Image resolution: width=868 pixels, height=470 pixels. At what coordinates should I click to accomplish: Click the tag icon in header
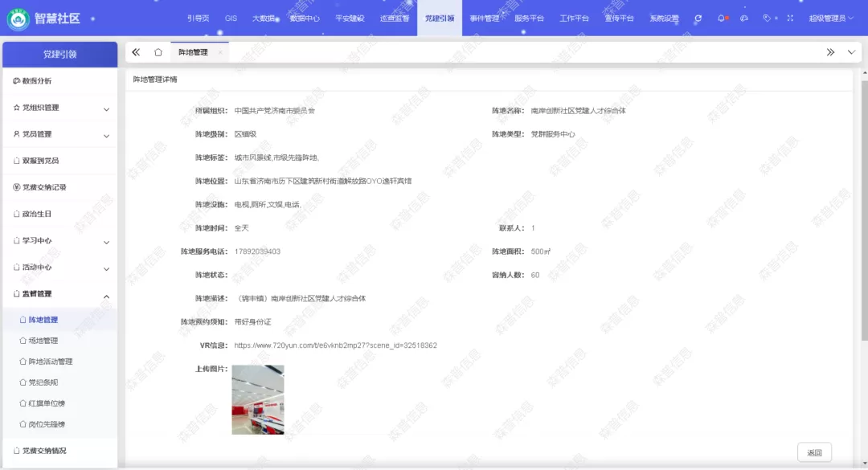(x=768, y=18)
